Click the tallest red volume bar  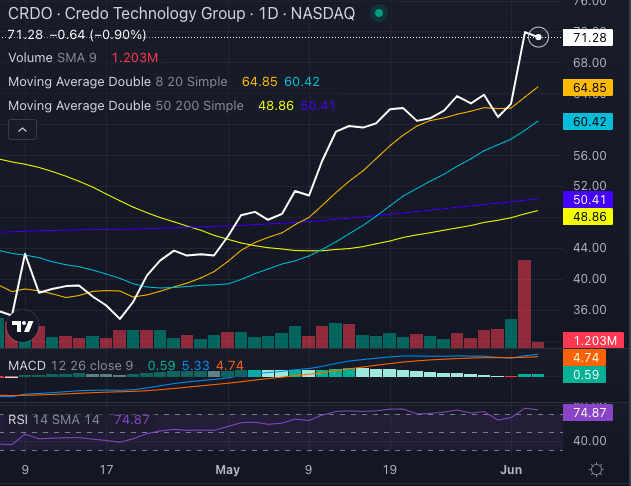coord(524,304)
